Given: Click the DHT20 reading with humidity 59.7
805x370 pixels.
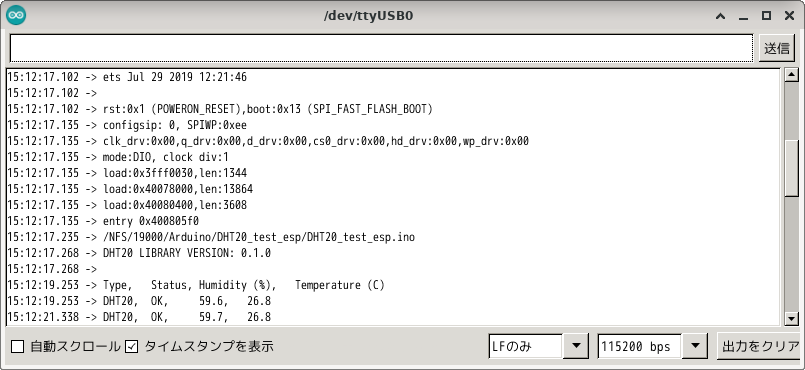Looking at the screenshot, I should [x=139, y=317].
